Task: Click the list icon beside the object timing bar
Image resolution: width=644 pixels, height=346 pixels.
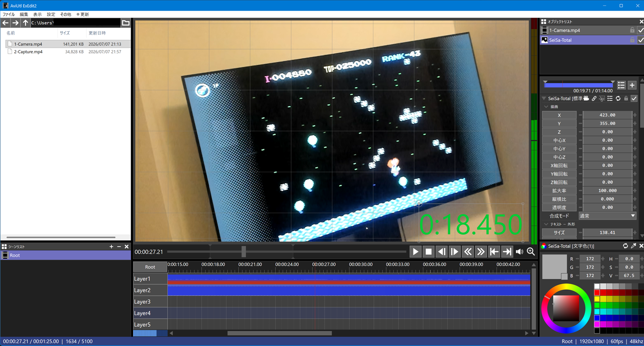Action: click(x=621, y=85)
